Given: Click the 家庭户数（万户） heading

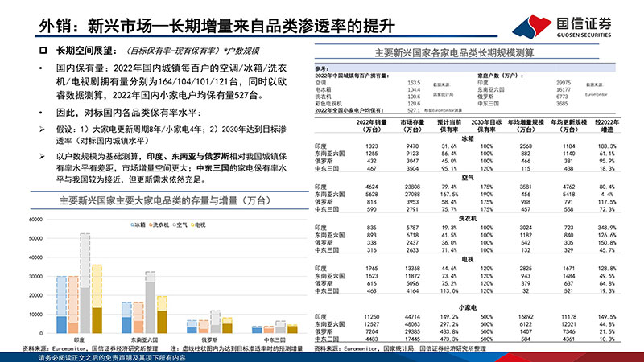Looking at the screenshot, I should (501, 76).
